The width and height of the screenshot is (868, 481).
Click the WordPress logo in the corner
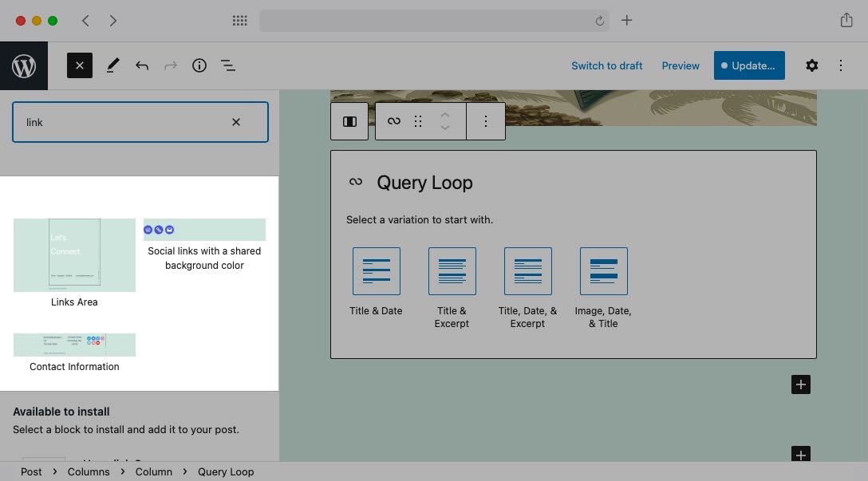pyautogui.click(x=24, y=65)
